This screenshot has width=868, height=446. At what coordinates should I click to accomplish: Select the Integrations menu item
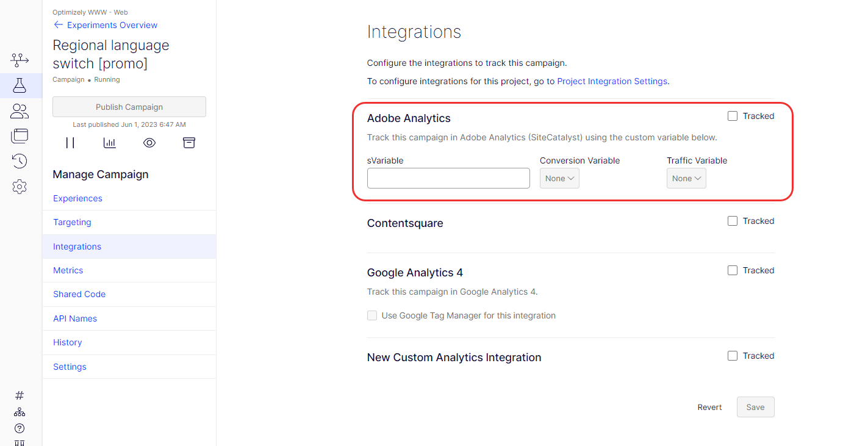coord(129,246)
